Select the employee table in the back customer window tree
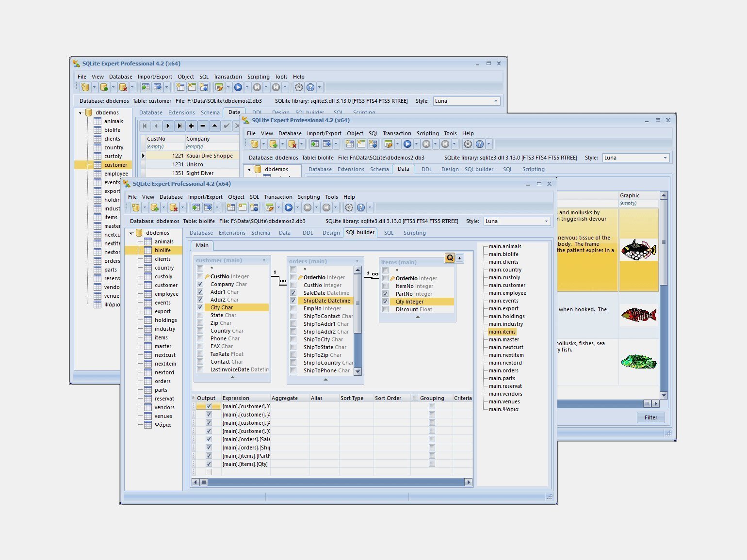 click(x=116, y=174)
